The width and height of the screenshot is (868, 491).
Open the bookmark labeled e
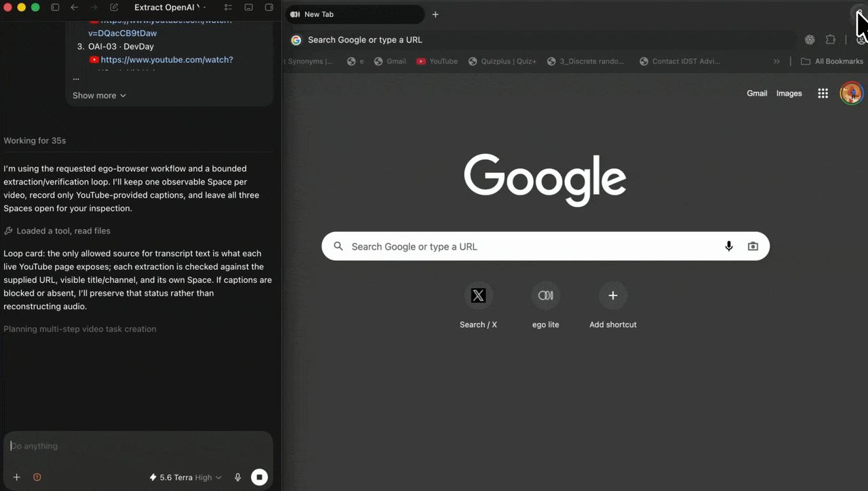(355, 61)
